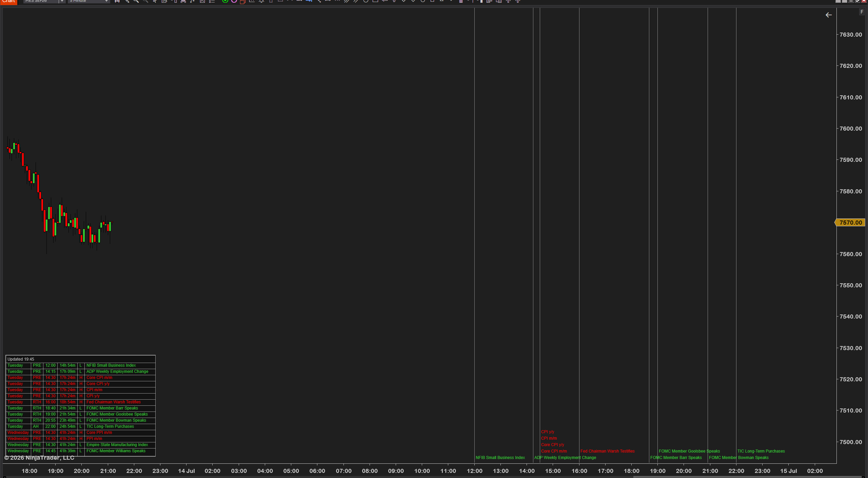Image resolution: width=868 pixels, height=478 pixels.
Task: Click the '18h 54m' countdown cell
Action: pos(67,402)
